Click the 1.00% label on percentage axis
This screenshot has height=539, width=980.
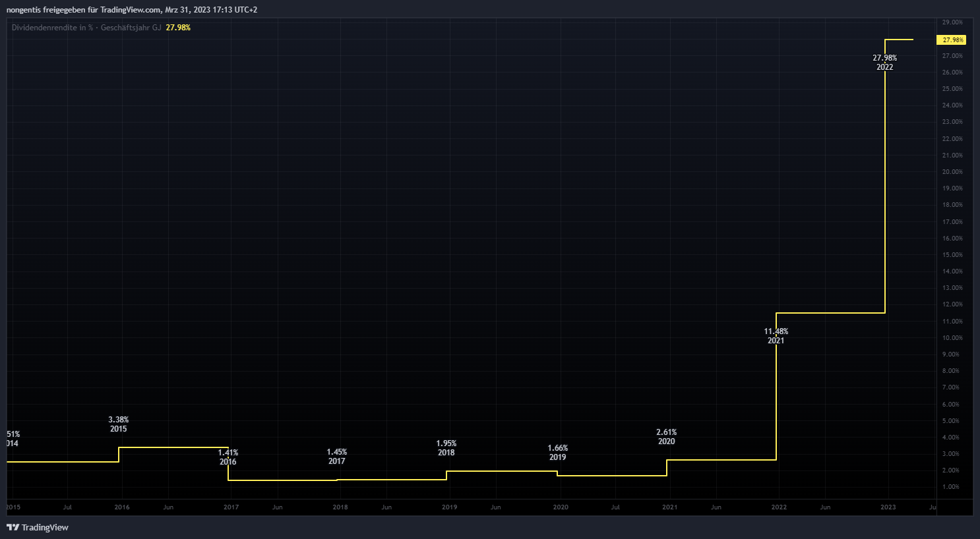coord(951,487)
